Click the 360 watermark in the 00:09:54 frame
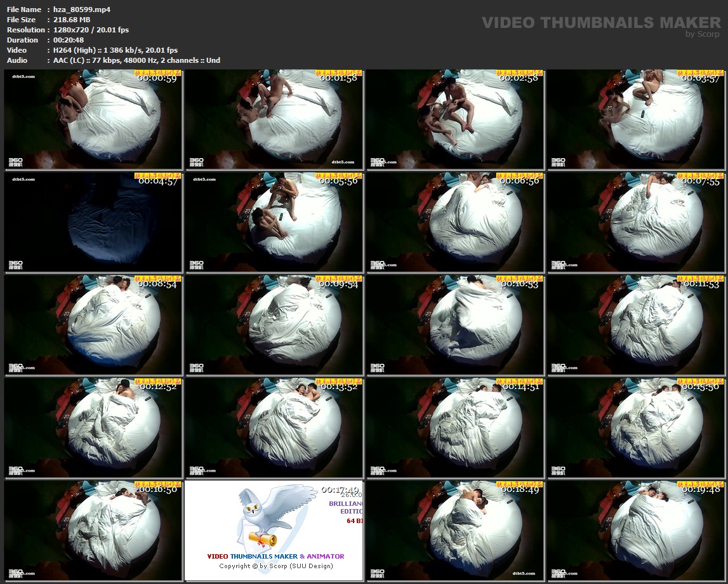This screenshot has height=584, width=728. pyautogui.click(x=197, y=368)
